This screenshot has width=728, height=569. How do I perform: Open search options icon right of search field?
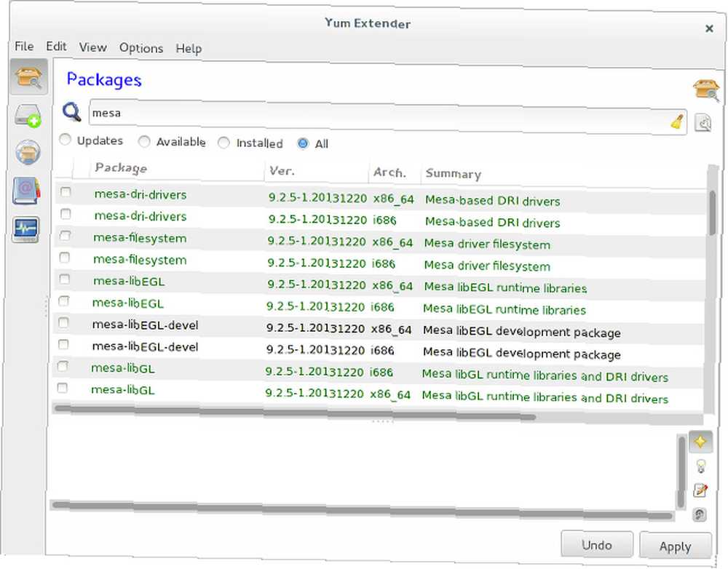tap(703, 123)
